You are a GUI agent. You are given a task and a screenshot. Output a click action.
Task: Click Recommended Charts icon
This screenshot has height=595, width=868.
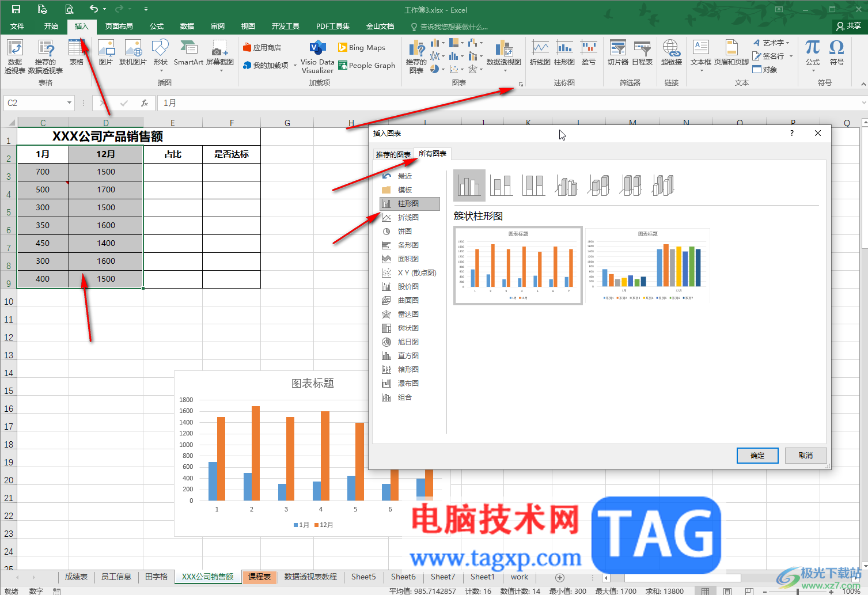click(x=416, y=56)
